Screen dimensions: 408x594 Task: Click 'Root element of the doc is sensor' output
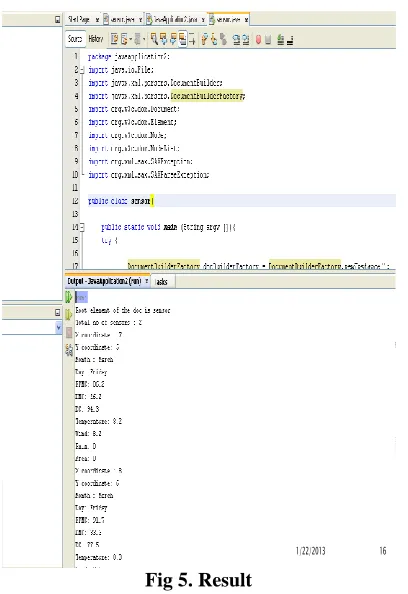click(123, 310)
